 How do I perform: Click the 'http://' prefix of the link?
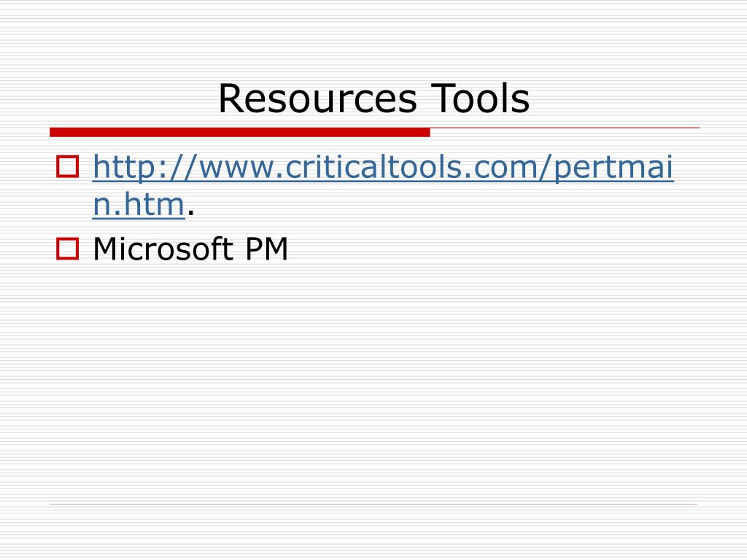coord(145,168)
